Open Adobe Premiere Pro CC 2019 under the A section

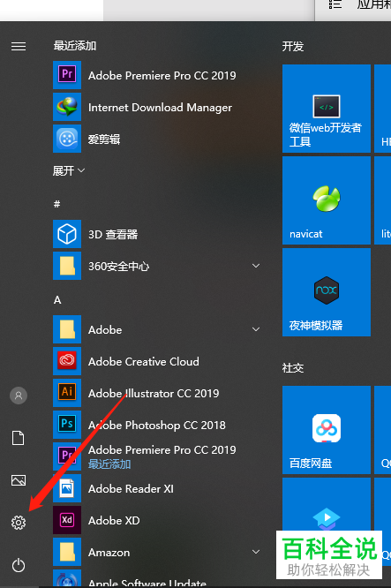coord(157,456)
